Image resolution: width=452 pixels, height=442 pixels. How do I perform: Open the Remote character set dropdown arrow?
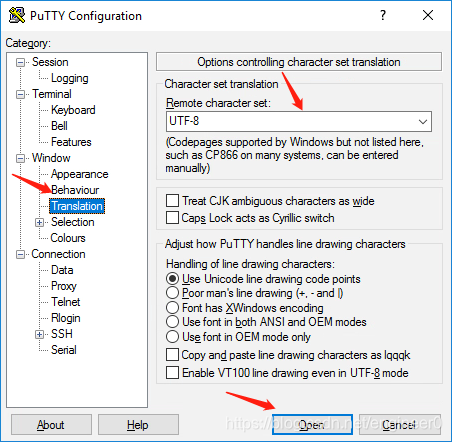423,121
